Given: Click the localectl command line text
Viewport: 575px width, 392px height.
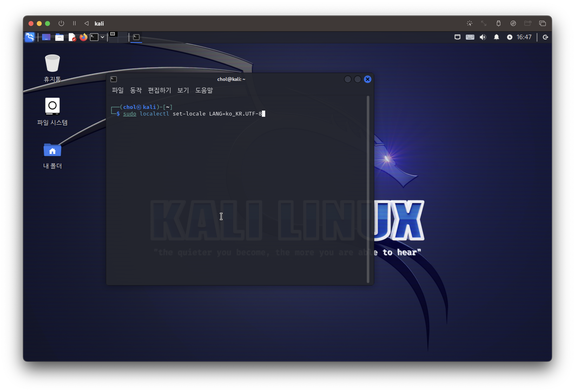Looking at the screenshot, I should pos(192,114).
